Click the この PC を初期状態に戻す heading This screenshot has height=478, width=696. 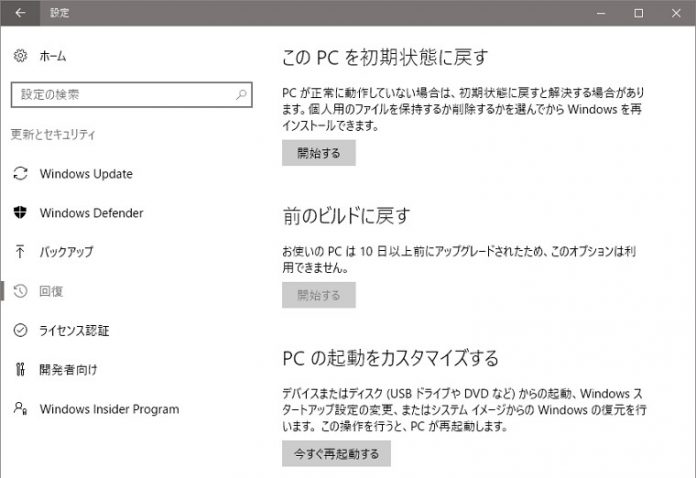385,58
